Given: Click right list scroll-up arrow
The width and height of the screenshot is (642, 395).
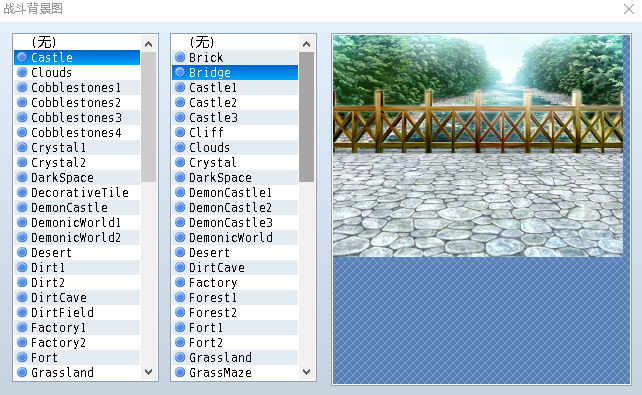Looking at the screenshot, I should pyautogui.click(x=307, y=44).
